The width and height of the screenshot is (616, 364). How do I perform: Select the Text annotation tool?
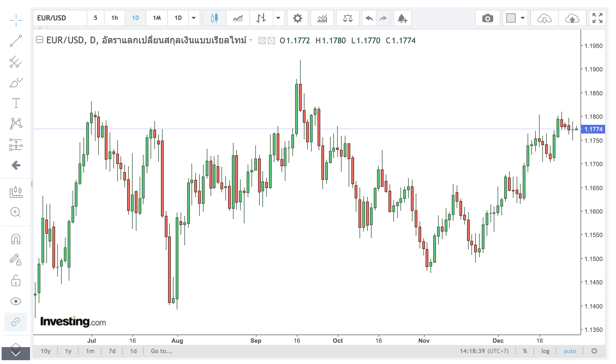coord(16,103)
